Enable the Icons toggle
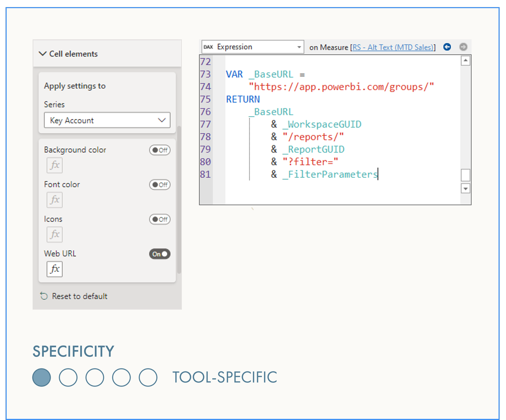Viewport: 506px width, 420px height. 160,219
